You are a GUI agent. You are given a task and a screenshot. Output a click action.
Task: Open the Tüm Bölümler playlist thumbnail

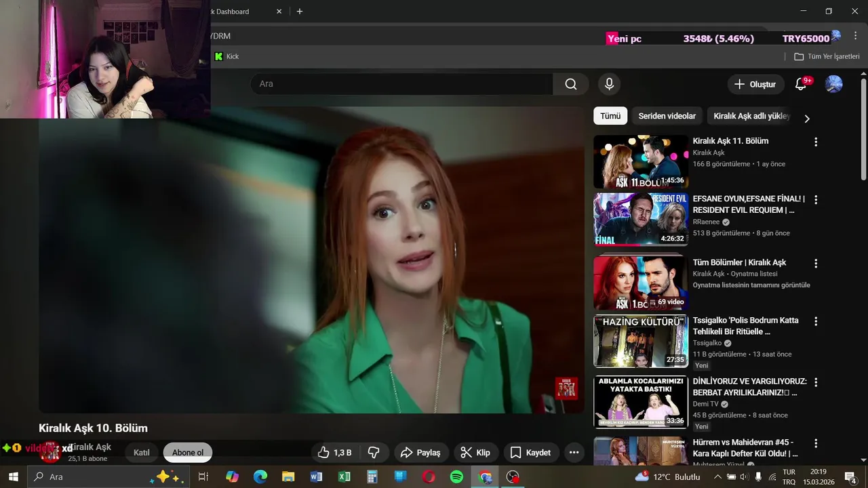641,283
